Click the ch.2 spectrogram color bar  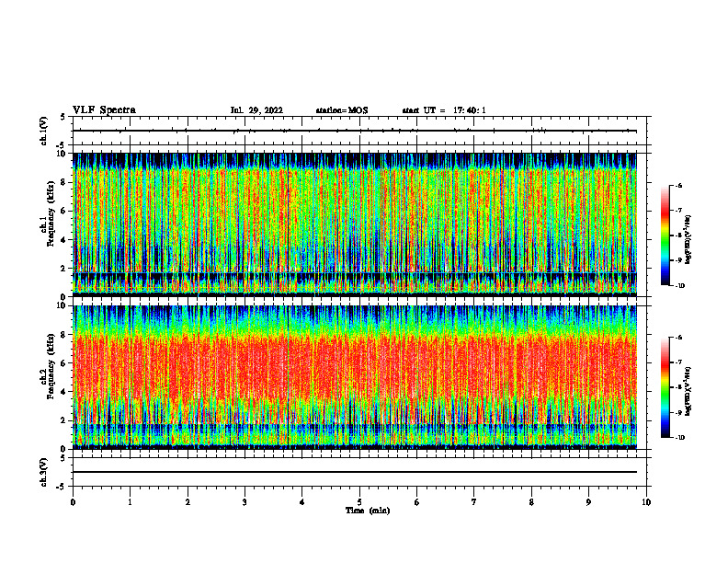coord(665,387)
